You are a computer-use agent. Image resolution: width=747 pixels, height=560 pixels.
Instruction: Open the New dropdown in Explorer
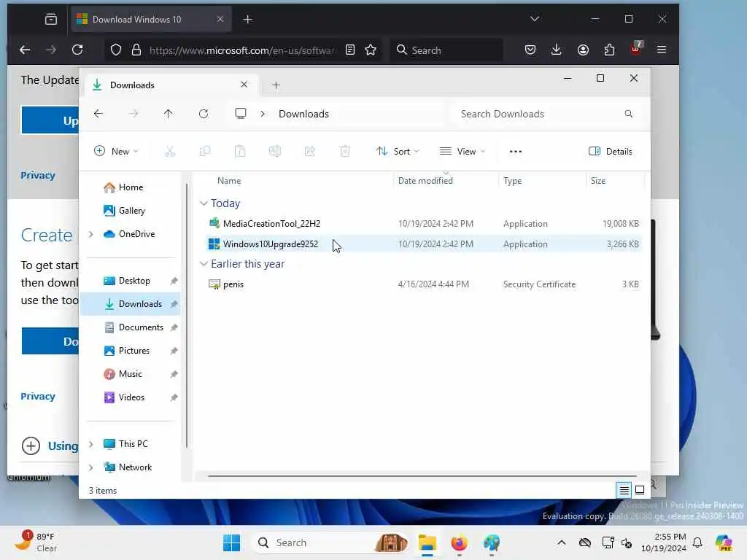click(x=116, y=152)
